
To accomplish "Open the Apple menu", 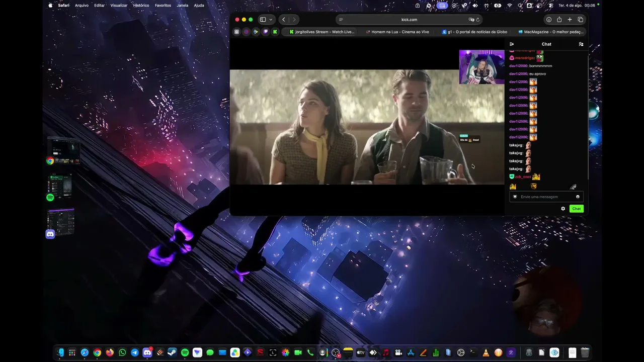I will (x=50, y=6).
